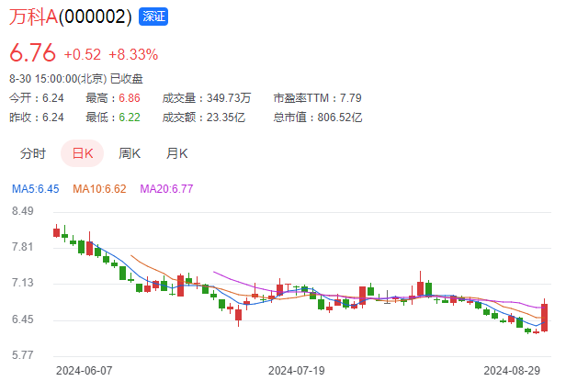Click the current price 6.76
The width and height of the screenshot is (566, 392).
(x=32, y=53)
